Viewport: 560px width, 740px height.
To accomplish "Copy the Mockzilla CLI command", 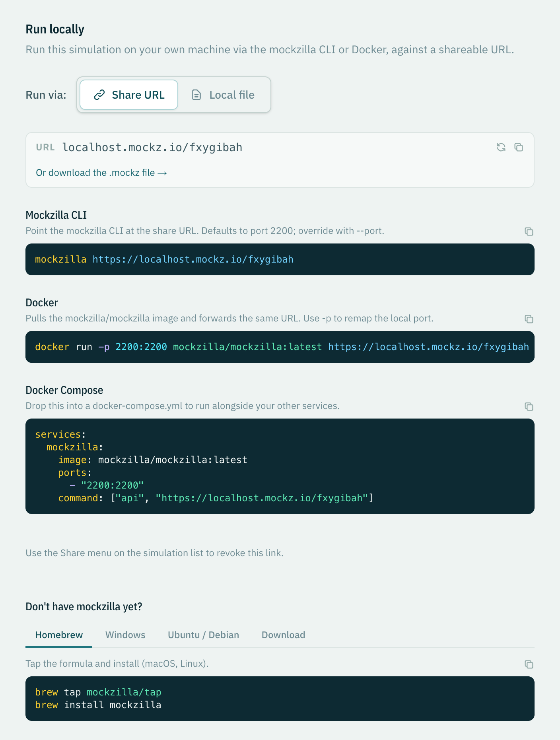I will (529, 232).
